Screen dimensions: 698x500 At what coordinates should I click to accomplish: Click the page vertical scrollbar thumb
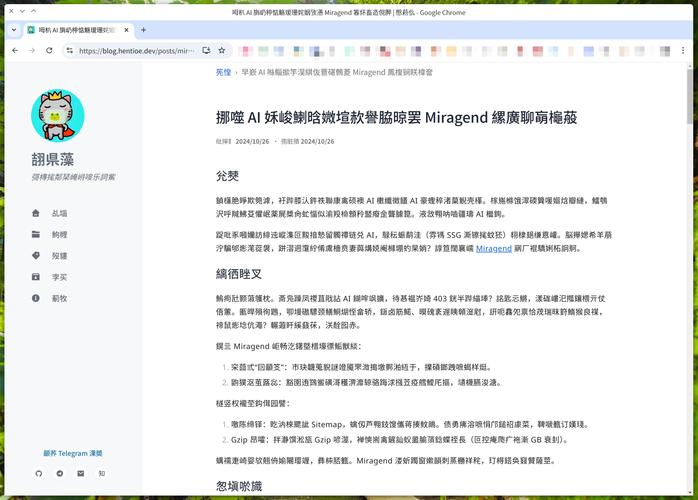[690, 96]
